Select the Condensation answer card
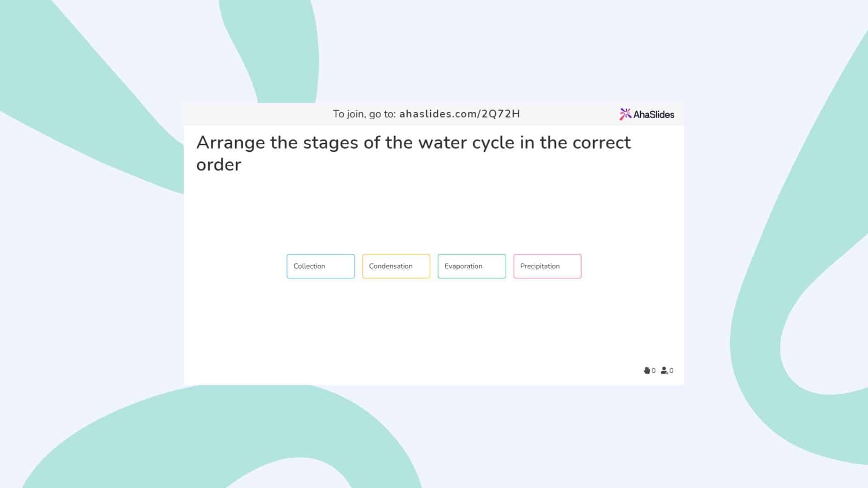Image resolution: width=868 pixels, height=488 pixels. 396,266
